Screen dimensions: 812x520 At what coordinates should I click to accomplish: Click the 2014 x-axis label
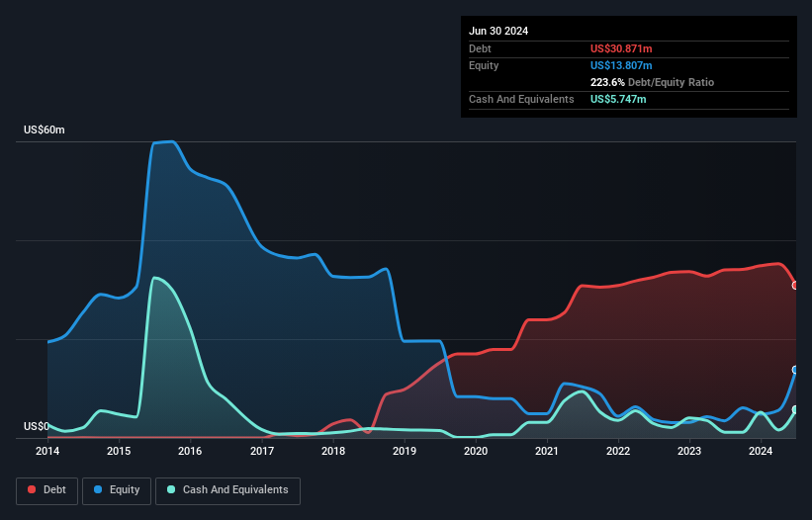[47, 451]
